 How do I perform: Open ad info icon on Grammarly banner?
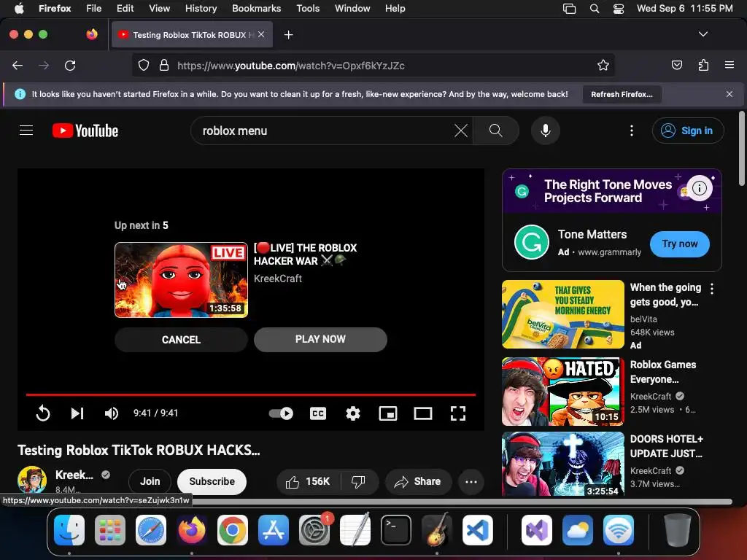click(x=699, y=188)
